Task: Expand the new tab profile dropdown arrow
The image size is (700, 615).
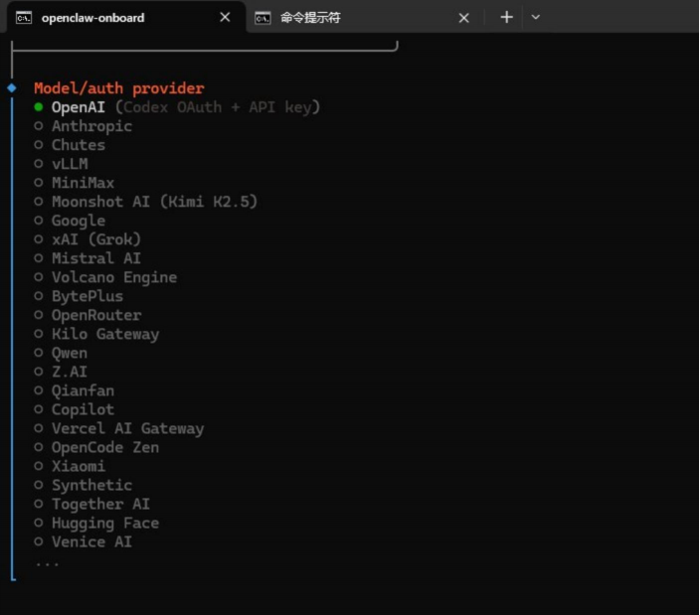Action: tap(536, 18)
